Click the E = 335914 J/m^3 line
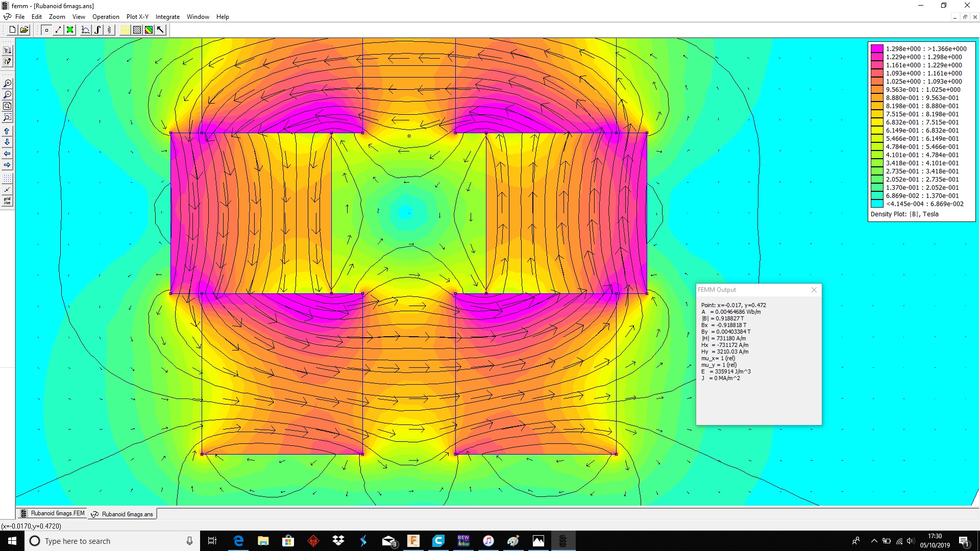This screenshot has height=551, width=980. [726, 371]
